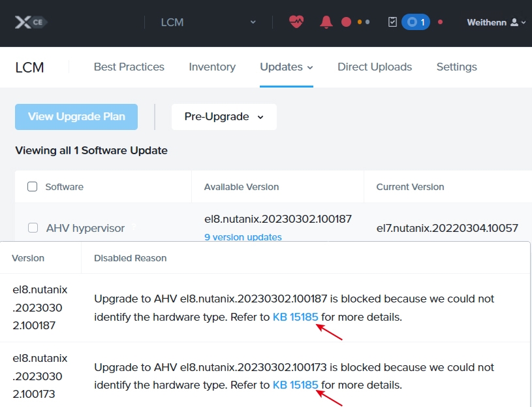Screen dimensions: 532x407
Task: Expand the Updates tab chevron
Action: [x=310, y=67]
